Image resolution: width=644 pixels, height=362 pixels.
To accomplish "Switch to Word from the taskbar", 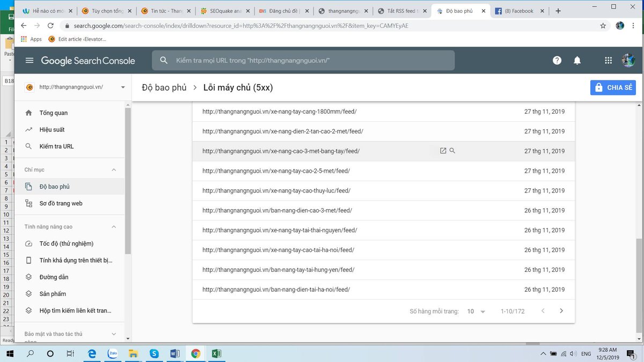I will (x=175, y=354).
